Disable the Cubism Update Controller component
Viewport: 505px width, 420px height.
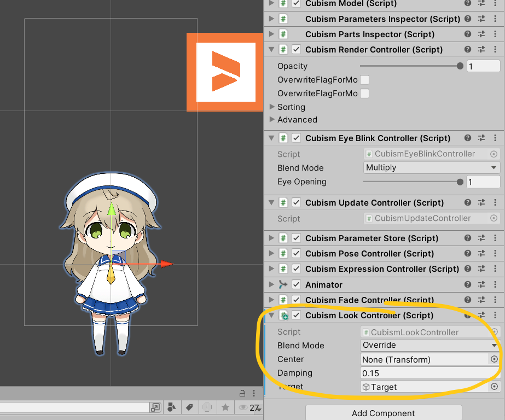point(297,202)
